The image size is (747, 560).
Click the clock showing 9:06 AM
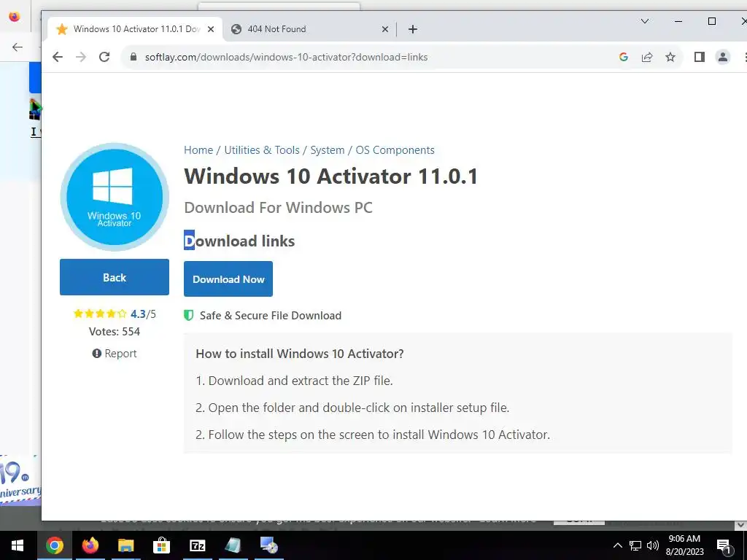coord(684,545)
